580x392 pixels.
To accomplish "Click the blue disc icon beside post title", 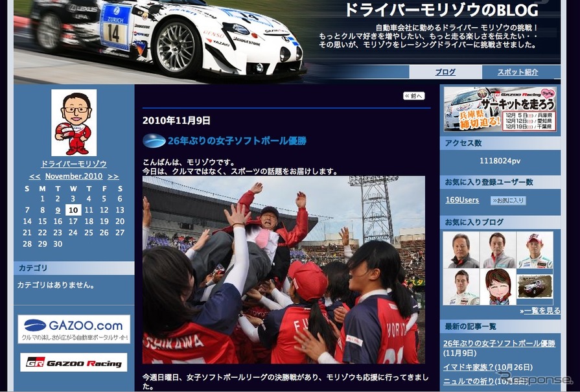I will [154, 141].
